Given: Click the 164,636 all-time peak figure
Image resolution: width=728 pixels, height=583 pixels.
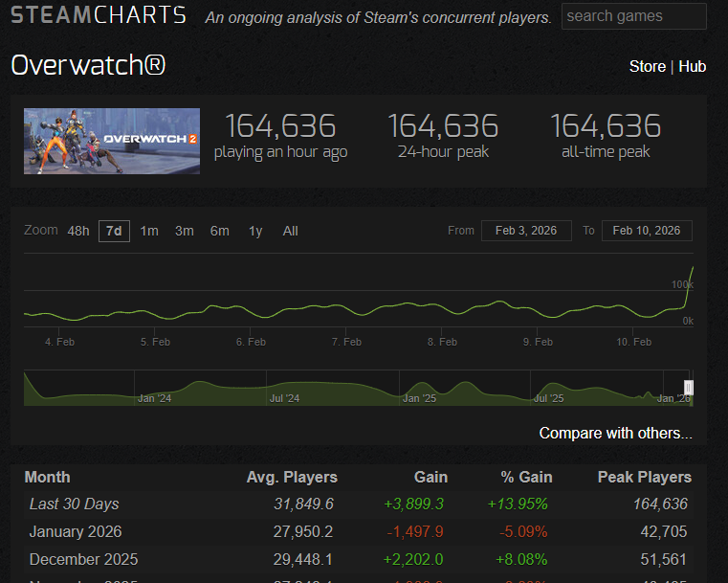Looking at the screenshot, I should 606,126.
